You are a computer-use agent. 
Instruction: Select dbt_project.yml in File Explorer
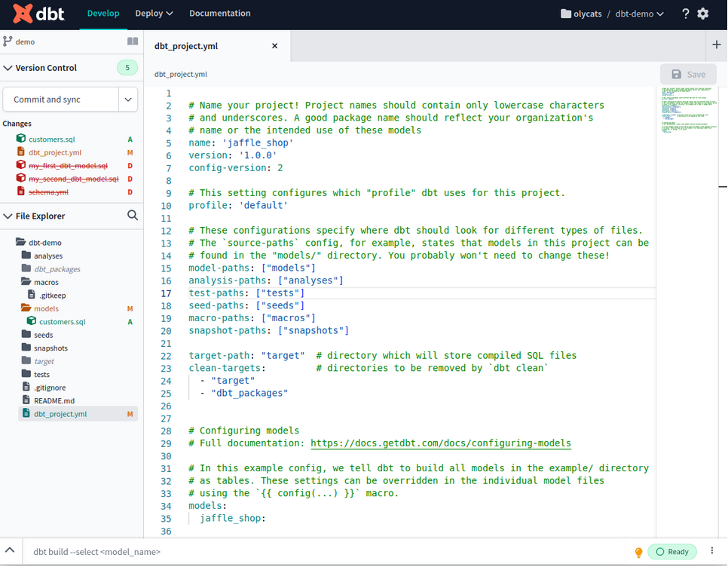click(x=78, y=414)
